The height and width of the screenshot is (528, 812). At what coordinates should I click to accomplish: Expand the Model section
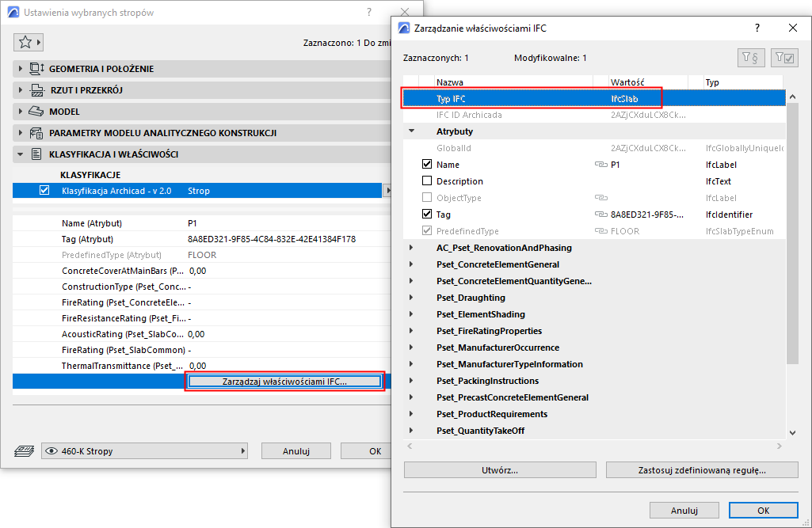(20, 112)
